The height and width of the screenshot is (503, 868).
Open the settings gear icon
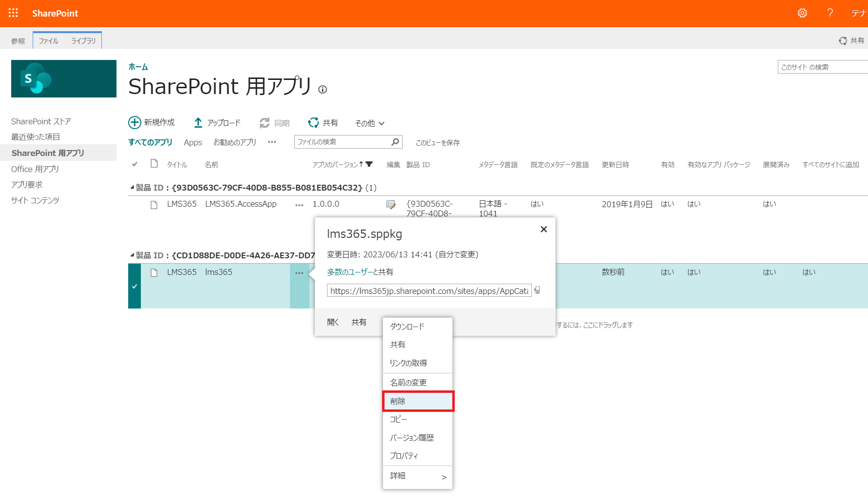pos(802,13)
